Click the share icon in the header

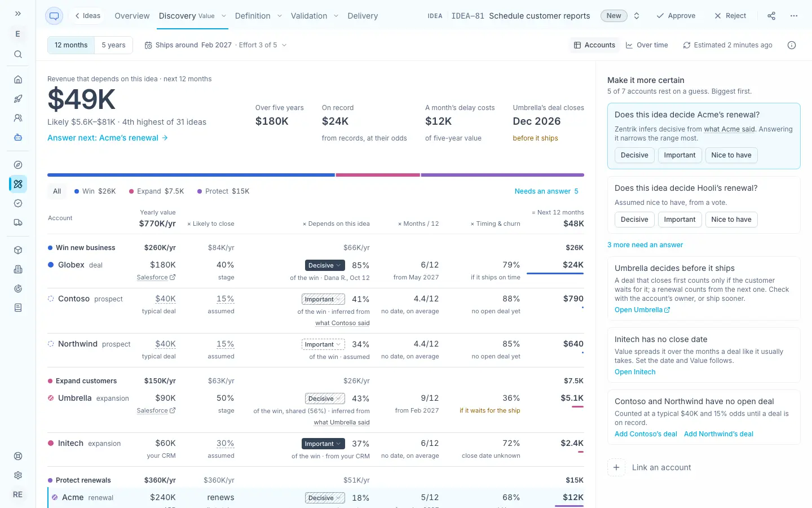click(771, 16)
